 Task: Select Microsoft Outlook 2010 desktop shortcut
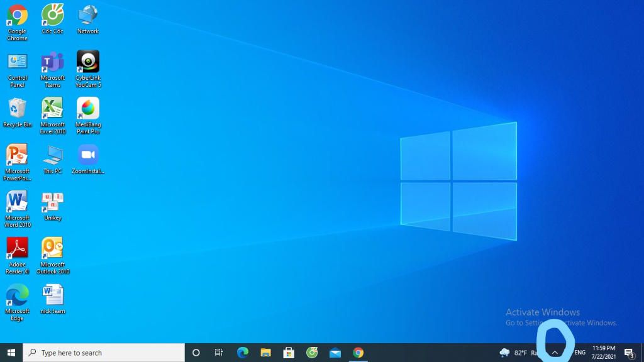click(x=53, y=256)
